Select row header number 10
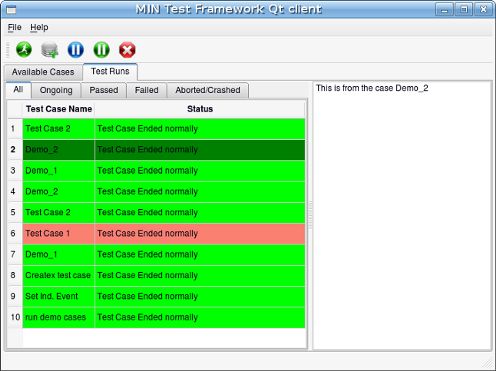 [15, 317]
